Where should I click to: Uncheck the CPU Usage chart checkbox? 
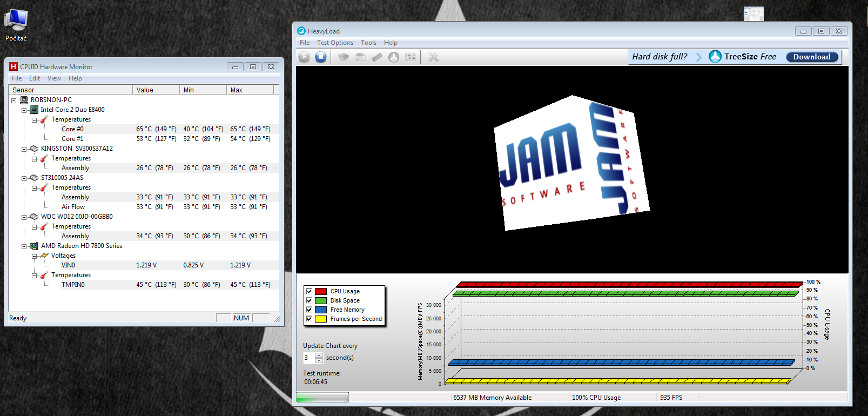click(x=309, y=291)
